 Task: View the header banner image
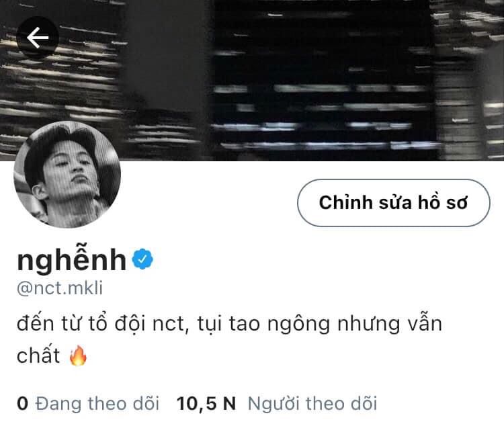pyautogui.click(x=252, y=81)
